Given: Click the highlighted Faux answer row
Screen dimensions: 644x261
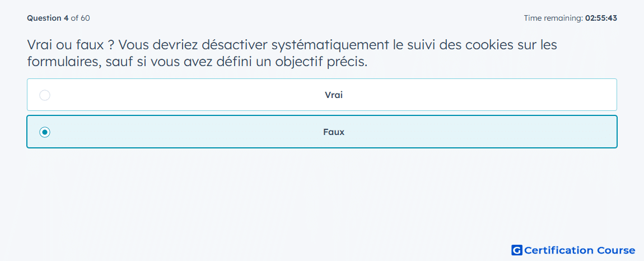Looking at the screenshot, I should tap(322, 132).
